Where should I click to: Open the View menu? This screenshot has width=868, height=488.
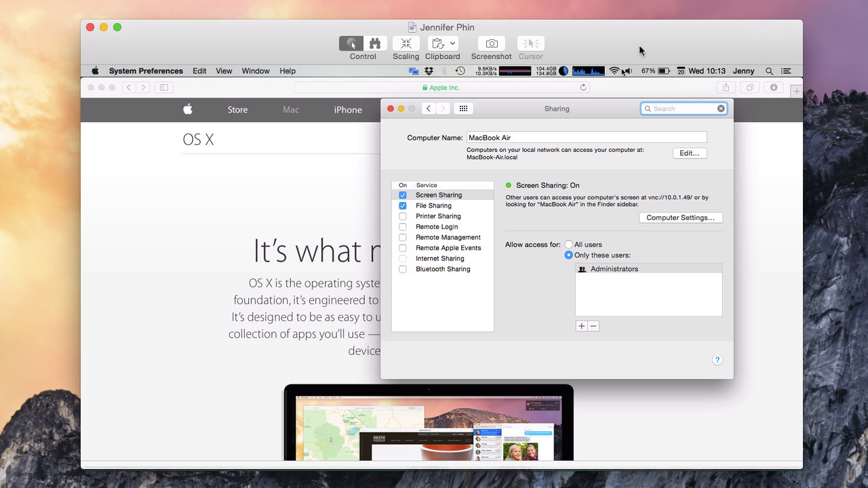pos(224,71)
